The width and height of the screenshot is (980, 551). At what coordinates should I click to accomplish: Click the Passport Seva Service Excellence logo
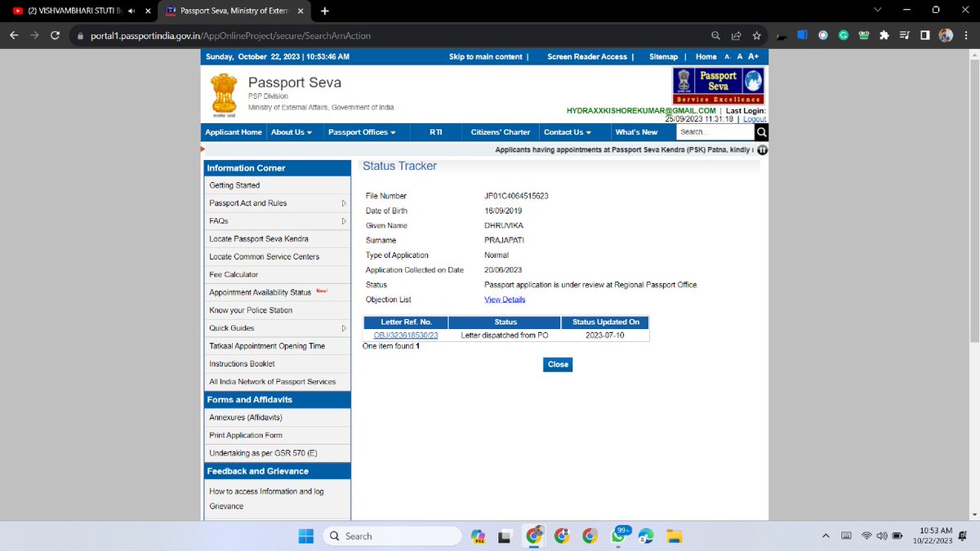tap(719, 86)
